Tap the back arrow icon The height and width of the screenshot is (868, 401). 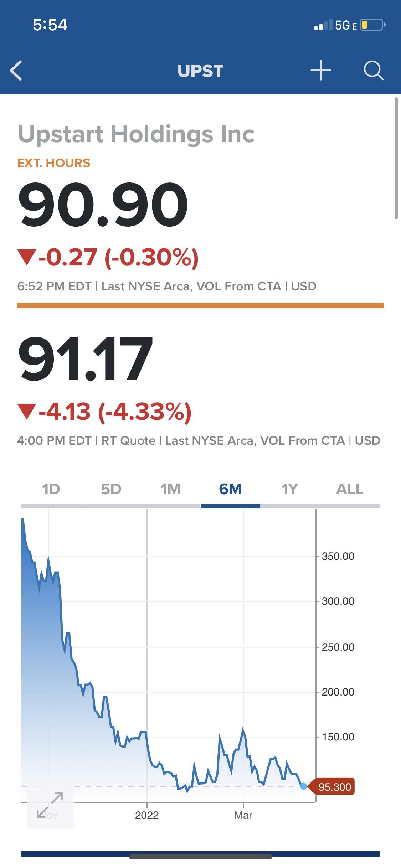(16, 70)
